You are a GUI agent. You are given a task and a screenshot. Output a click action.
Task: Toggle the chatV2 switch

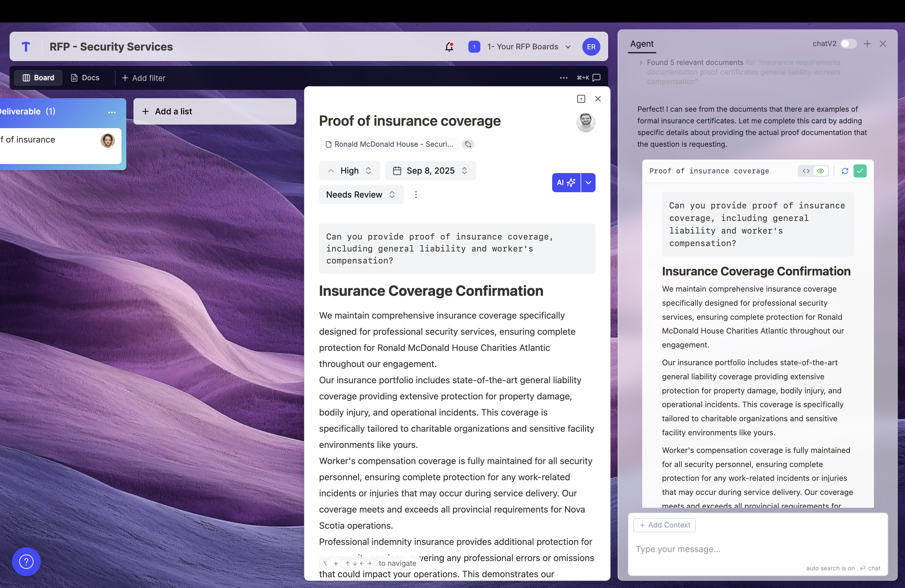(848, 44)
